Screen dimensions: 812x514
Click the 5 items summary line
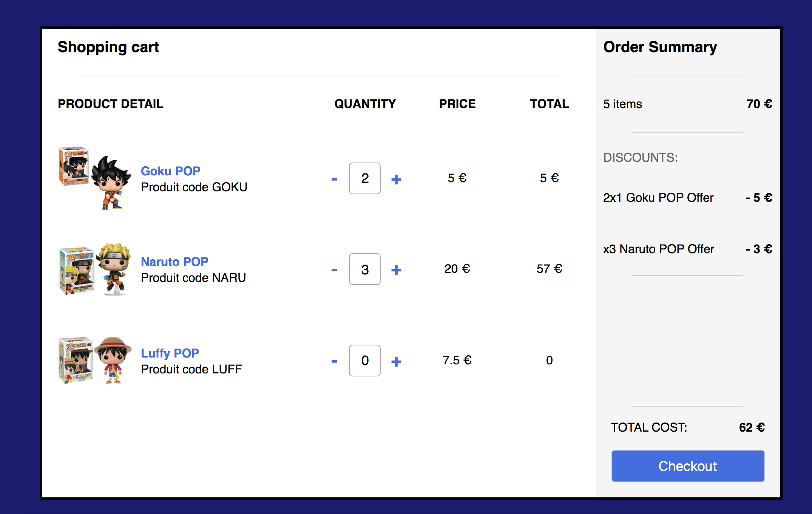[x=622, y=104]
